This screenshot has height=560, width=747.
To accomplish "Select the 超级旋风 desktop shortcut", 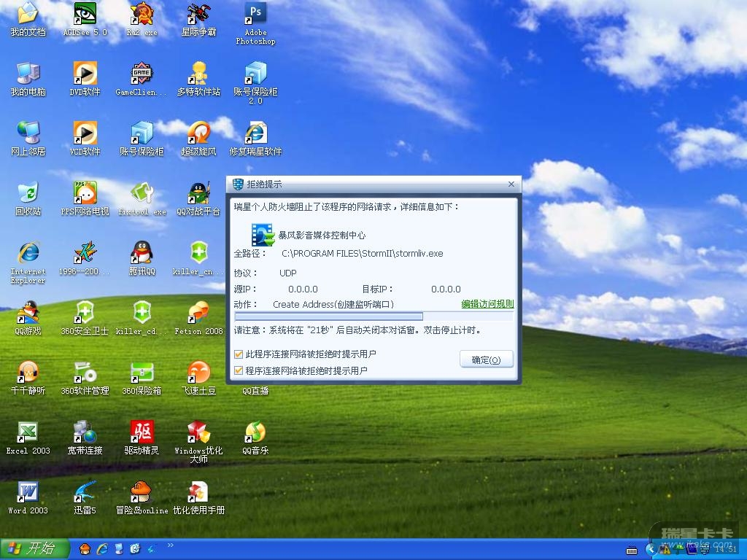I will coord(198,139).
